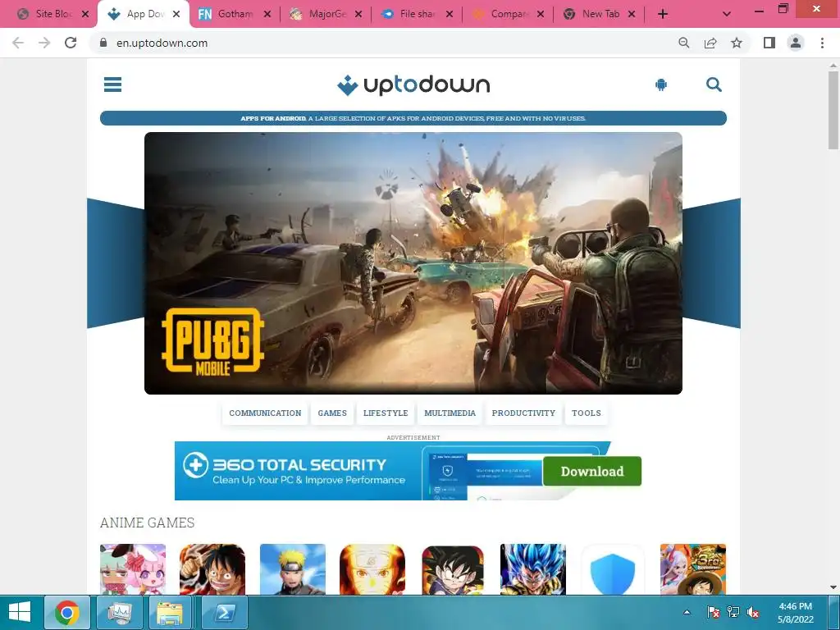Viewport: 840px width, 630px height.
Task: Open the 3rd anniversary One Piece icon
Action: [x=693, y=569]
